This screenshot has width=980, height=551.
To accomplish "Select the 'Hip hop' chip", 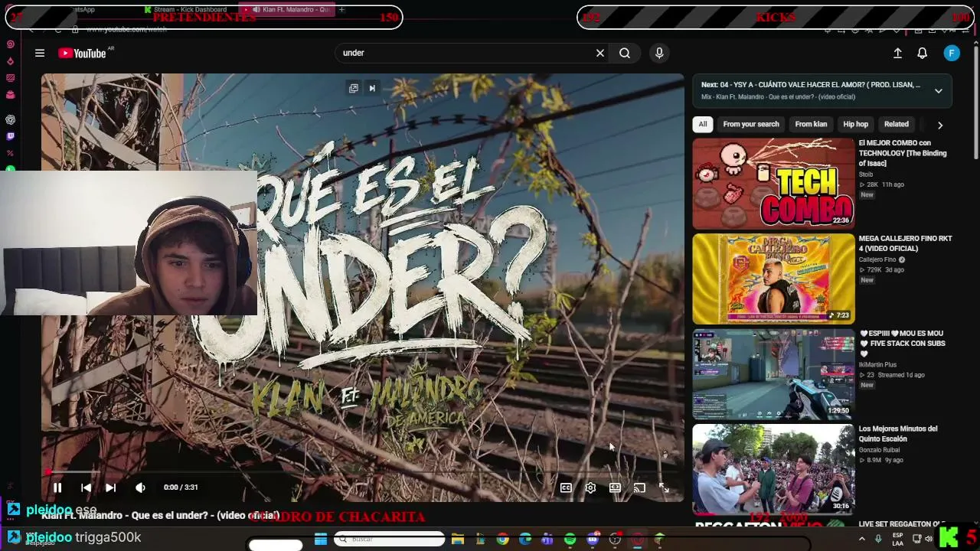I will pos(856,124).
